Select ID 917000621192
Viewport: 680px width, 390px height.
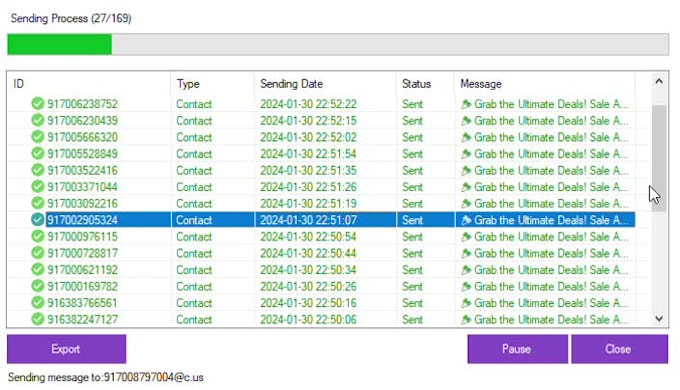[x=82, y=270]
